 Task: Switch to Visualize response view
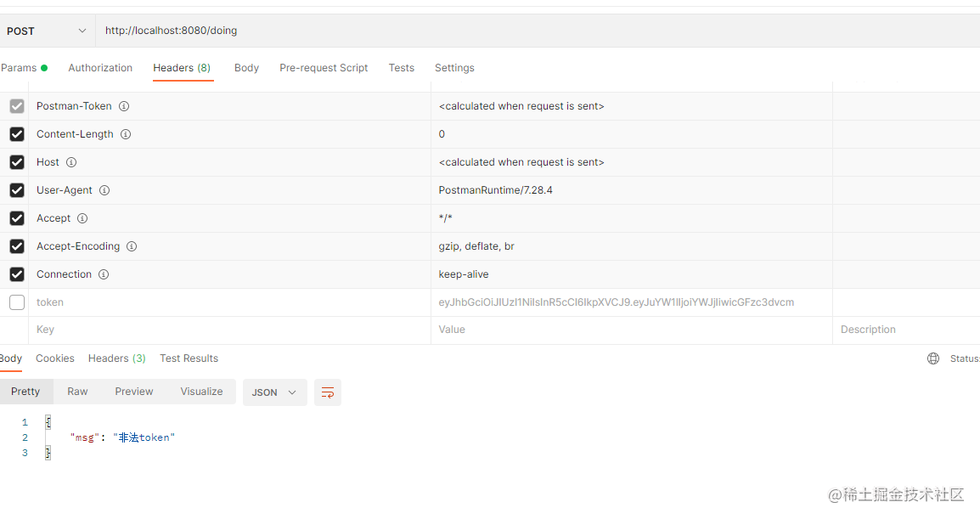[x=201, y=392]
